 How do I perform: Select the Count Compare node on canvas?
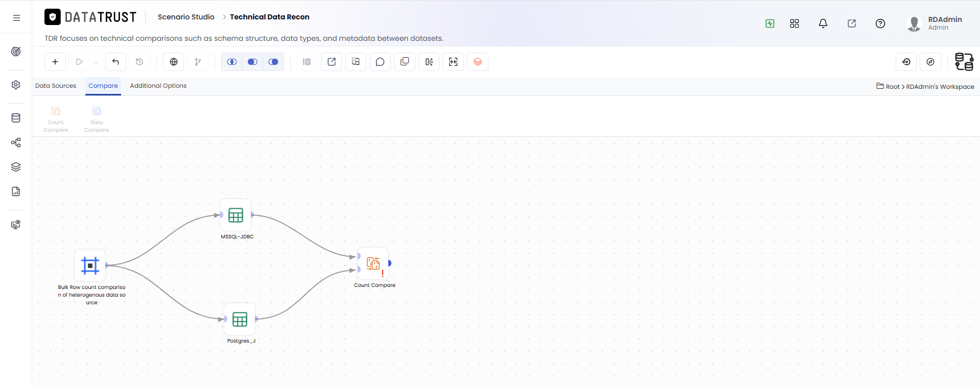374,263
